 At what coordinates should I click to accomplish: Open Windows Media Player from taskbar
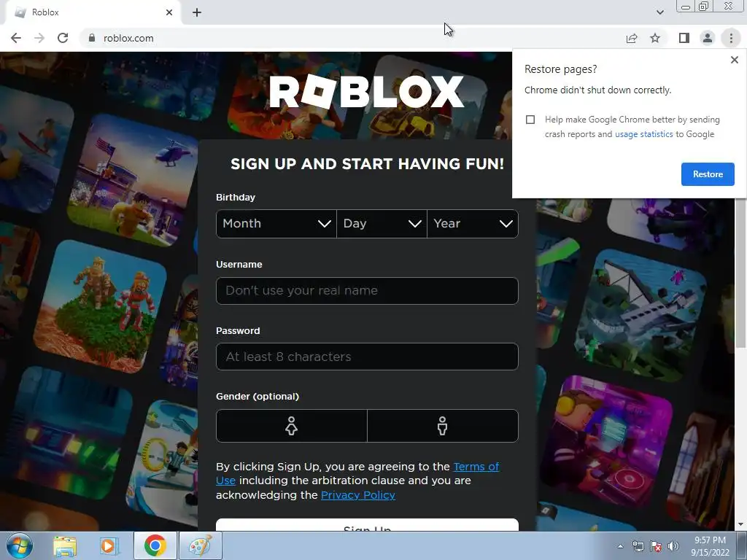tap(108, 545)
